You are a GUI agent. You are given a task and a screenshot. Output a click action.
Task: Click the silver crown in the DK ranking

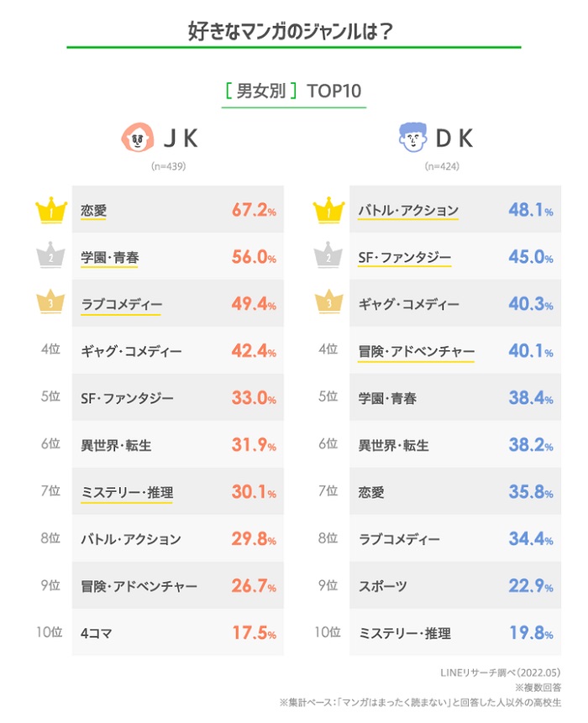pyautogui.click(x=328, y=257)
